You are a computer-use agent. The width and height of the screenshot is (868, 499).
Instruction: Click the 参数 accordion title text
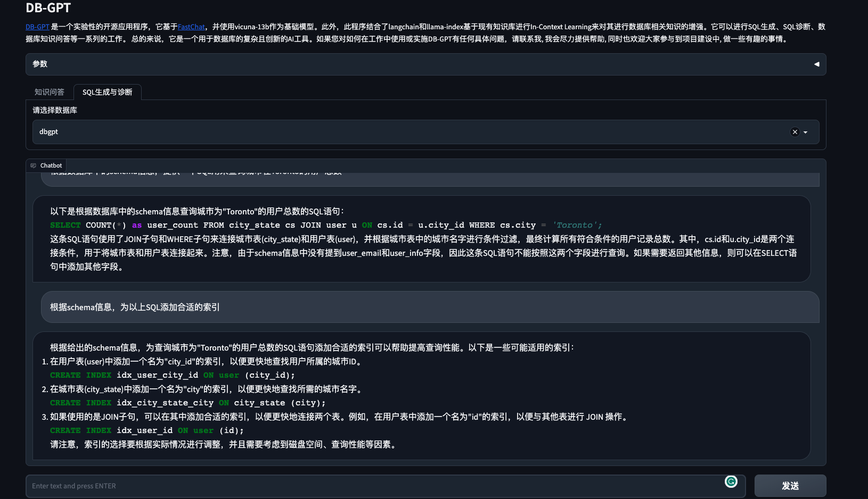click(40, 64)
